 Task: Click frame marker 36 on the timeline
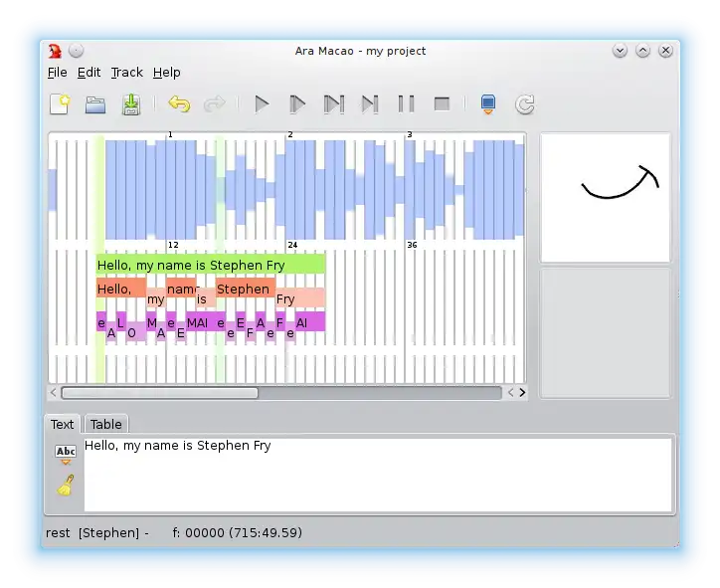pos(412,245)
